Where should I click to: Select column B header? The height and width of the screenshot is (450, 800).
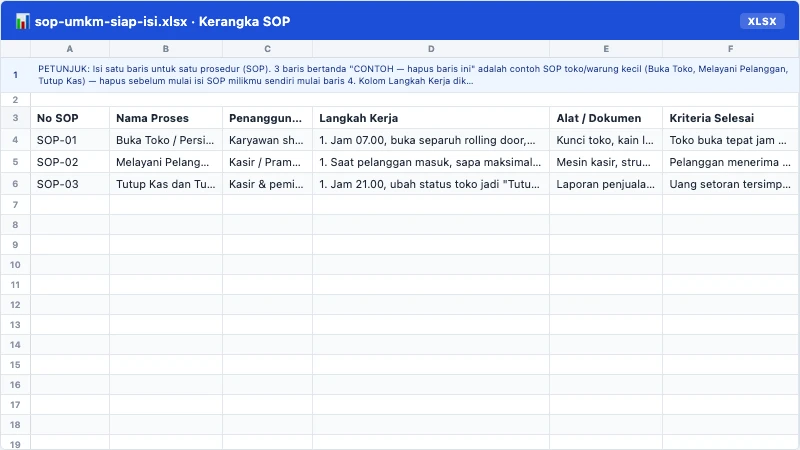pos(166,49)
